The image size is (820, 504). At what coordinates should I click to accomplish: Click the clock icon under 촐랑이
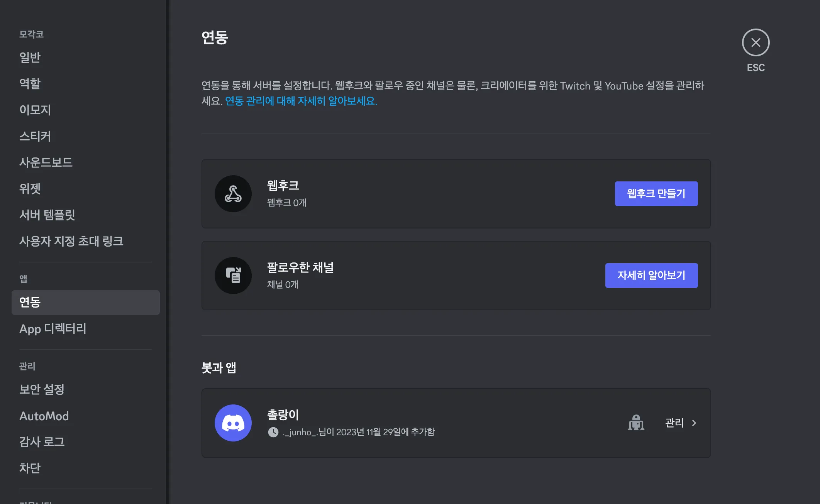(x=273, y=432)
